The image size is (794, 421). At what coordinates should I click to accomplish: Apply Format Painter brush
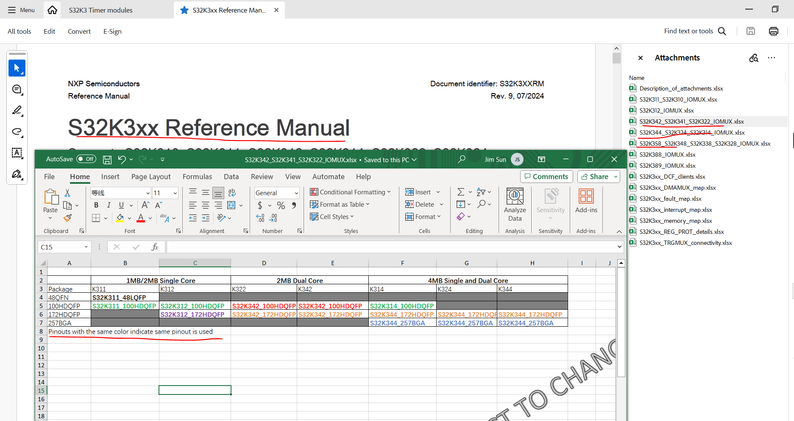pyautogui.click(x=67, y=218)
